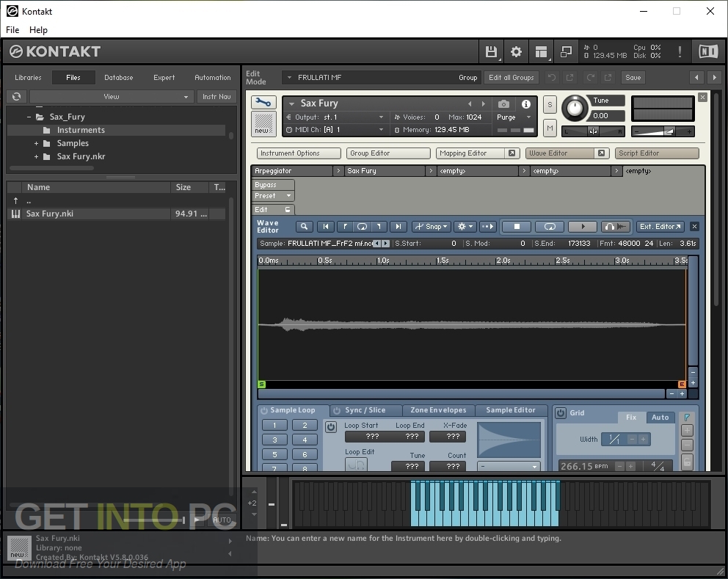Toggle Bypass on Arpeggiator script
The height and width of the screenshot is (579, 728).
point(273,185)
